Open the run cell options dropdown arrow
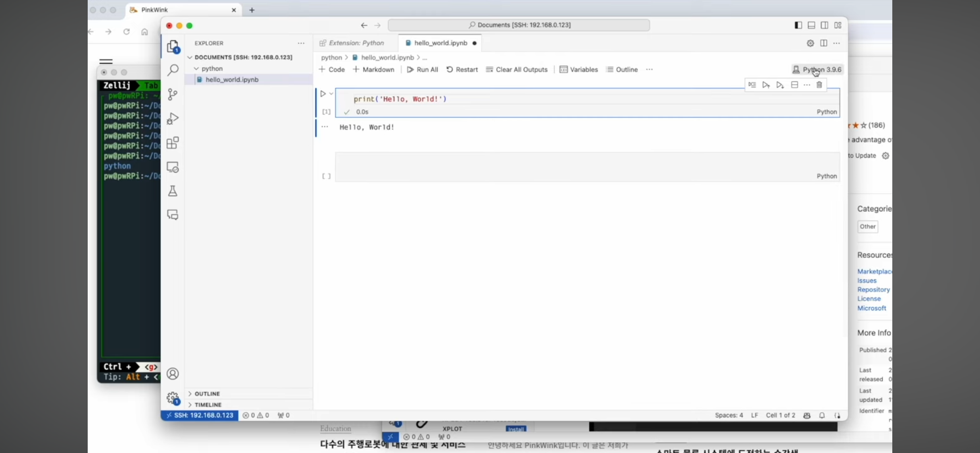The width and height of the screenshot is (980, 453). click(x=331, y=94)
